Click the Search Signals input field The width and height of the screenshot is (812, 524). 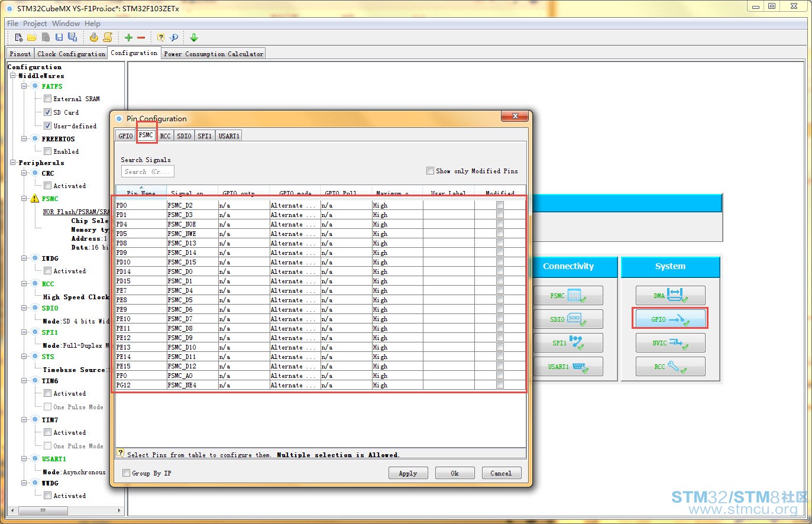click(148, 172)
